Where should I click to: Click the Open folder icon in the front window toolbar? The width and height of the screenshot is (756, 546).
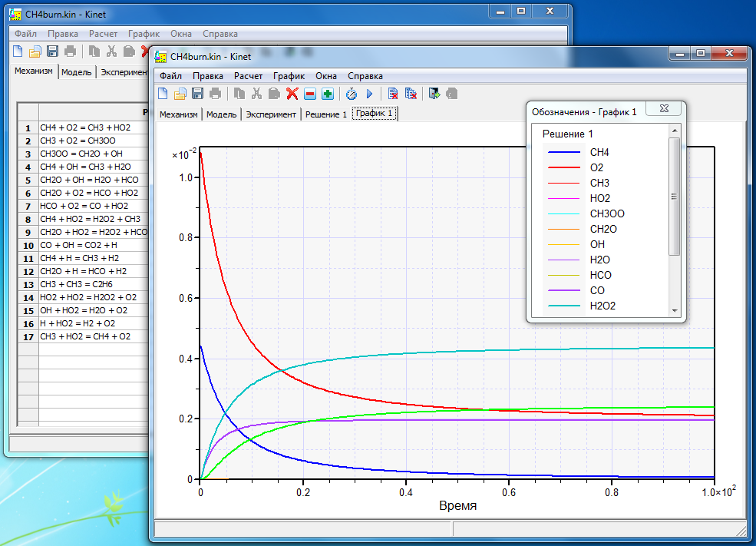tap(180, 94)
